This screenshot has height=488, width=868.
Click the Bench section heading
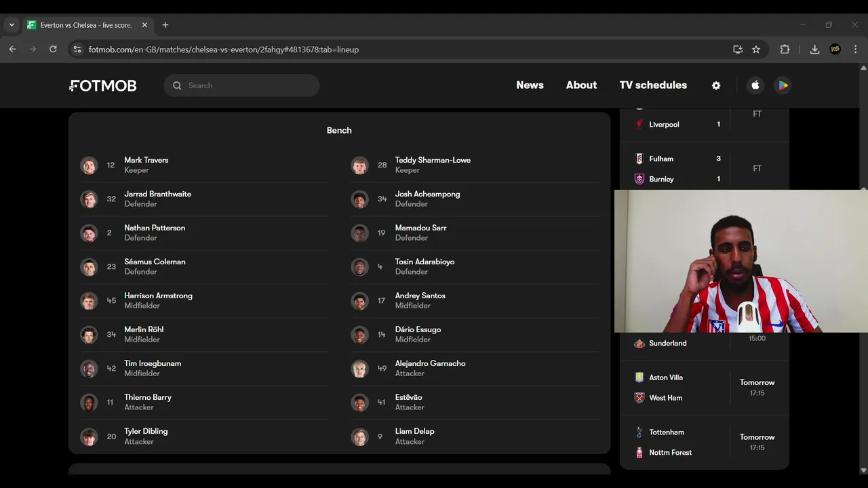tap(339, 130)
